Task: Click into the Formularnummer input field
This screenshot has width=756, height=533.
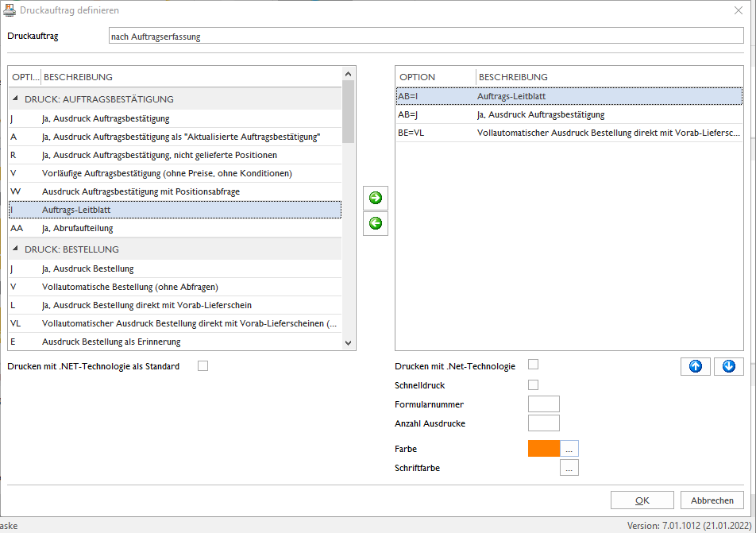Action: [544, 404]
